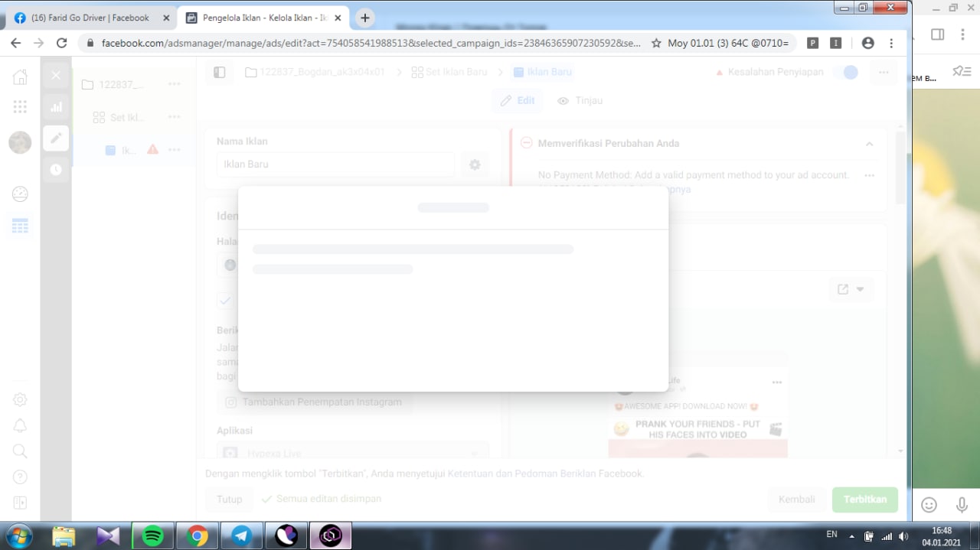Open options for the Ik... ad row
This screenshot has width=980, height=550.
pyautogui.click(x=175, y=150)
